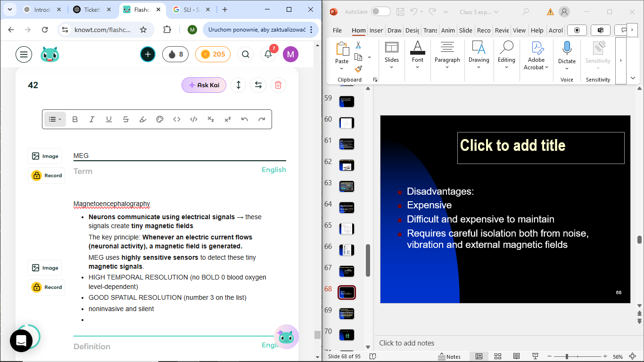Screen dimensions: 644x362
Task: Apply strikethrough in Knowt editor toolbar
Action: [126, 119]
